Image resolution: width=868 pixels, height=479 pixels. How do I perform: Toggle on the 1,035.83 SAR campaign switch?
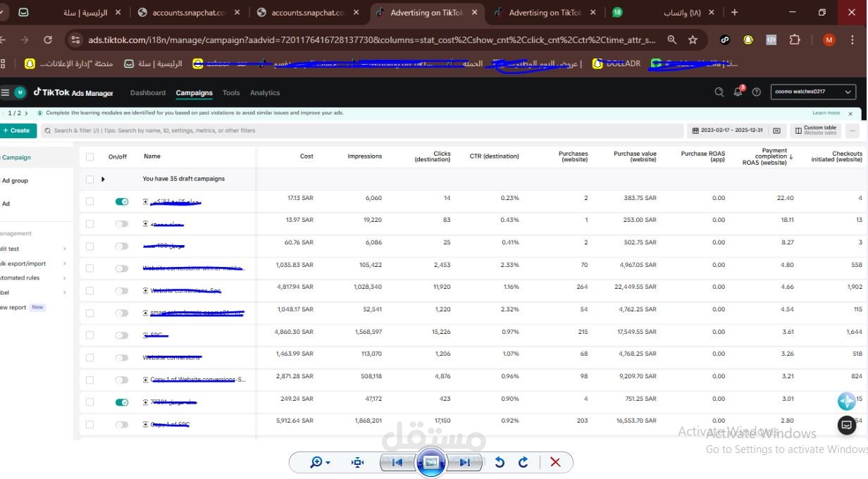click(x=122, y=268)
